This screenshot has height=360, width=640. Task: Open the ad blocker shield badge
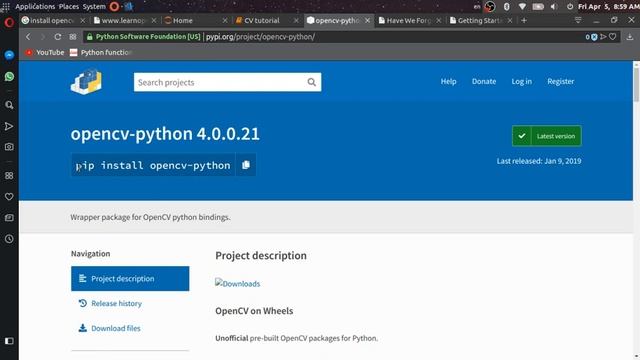594,37
